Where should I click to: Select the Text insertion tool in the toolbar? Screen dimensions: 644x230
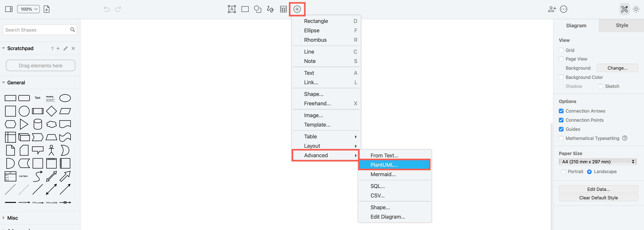coord(232,9)
